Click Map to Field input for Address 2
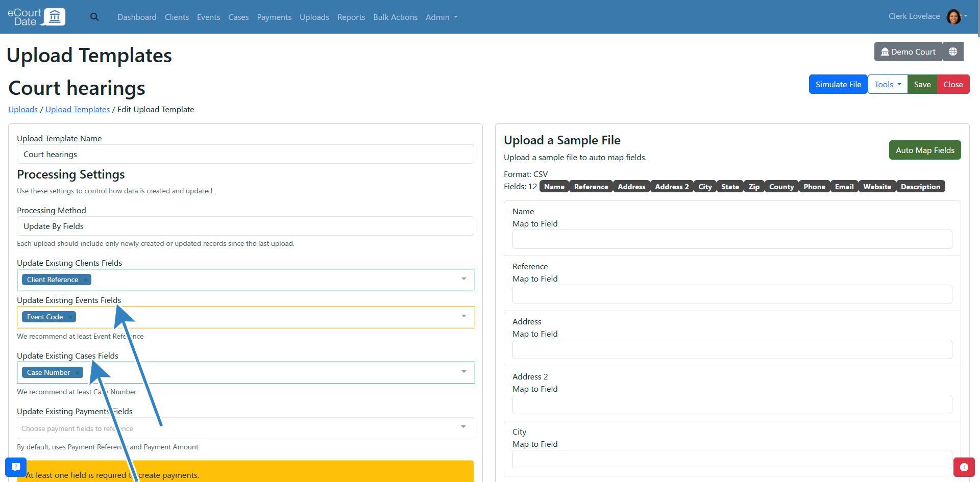This screenshot has height=482, width=980. [732, 404]
